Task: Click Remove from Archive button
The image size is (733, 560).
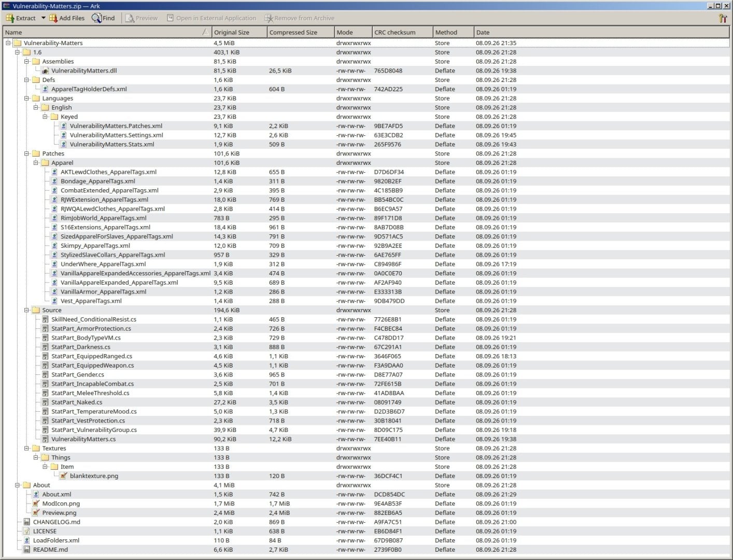Action: (x=299, y=18)
